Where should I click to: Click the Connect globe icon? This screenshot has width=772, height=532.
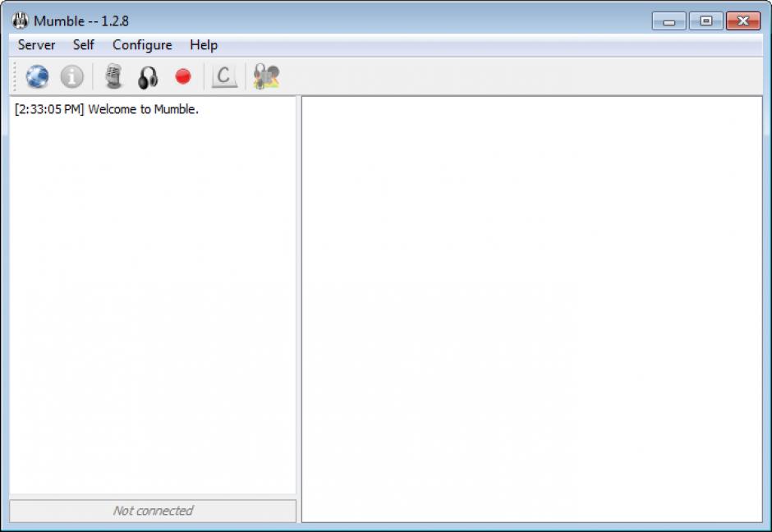tap(37, 77)
